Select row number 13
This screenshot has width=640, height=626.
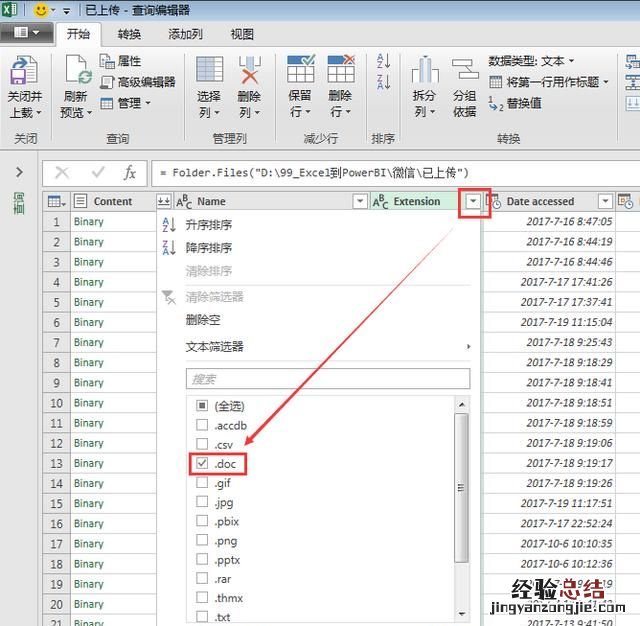[56, 463]
